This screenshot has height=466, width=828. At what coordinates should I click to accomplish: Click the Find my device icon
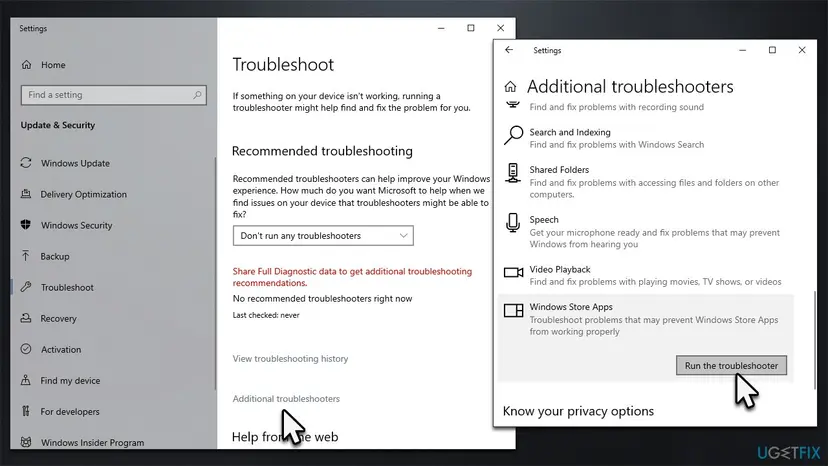[x=26, y=380]
